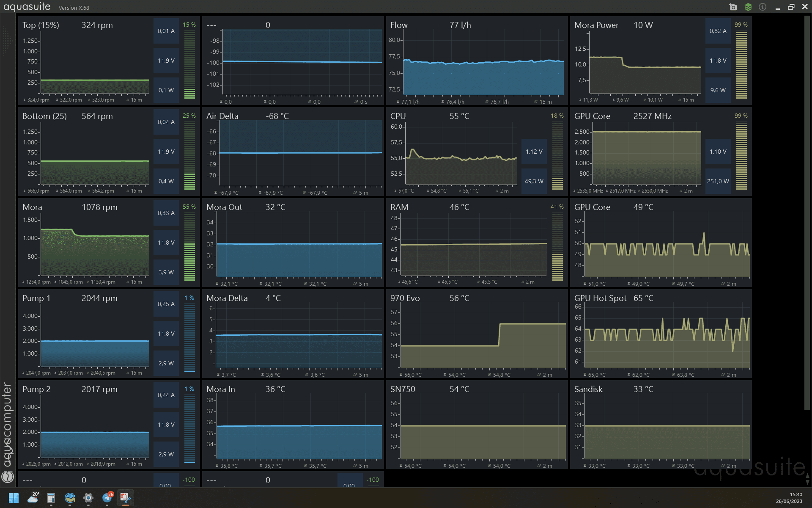Open the Calculator from the taskbar
Viewport: 812px width, 508px height.
(x=51, y=498)
